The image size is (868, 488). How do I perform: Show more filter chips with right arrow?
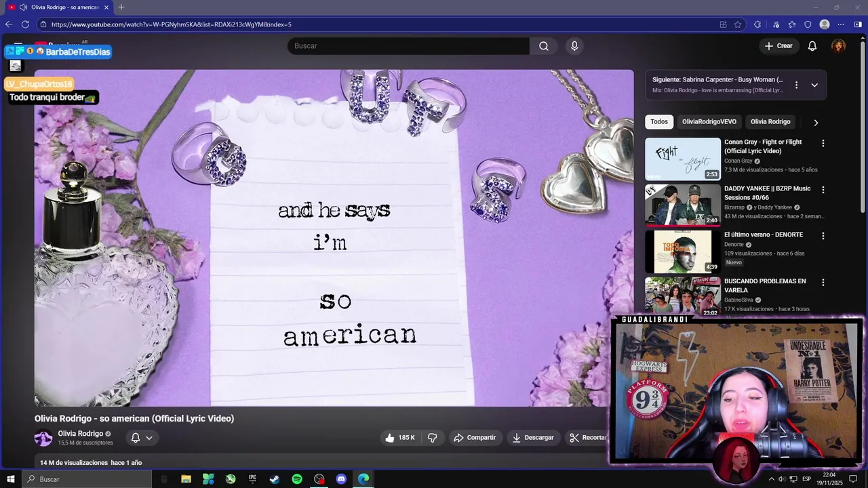816,123
